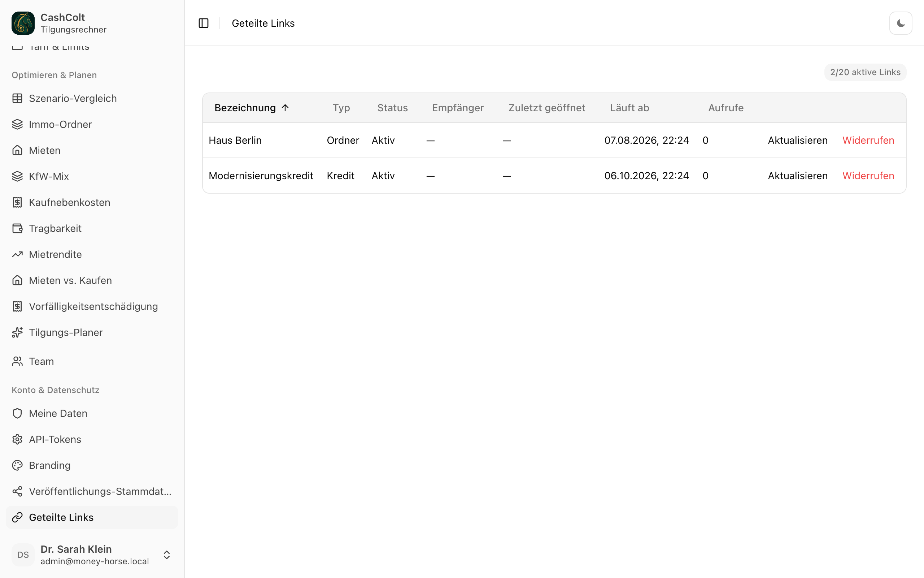
Task: Click the Branding palette icon
Action: pyautogui.click(x=17, y=465)
